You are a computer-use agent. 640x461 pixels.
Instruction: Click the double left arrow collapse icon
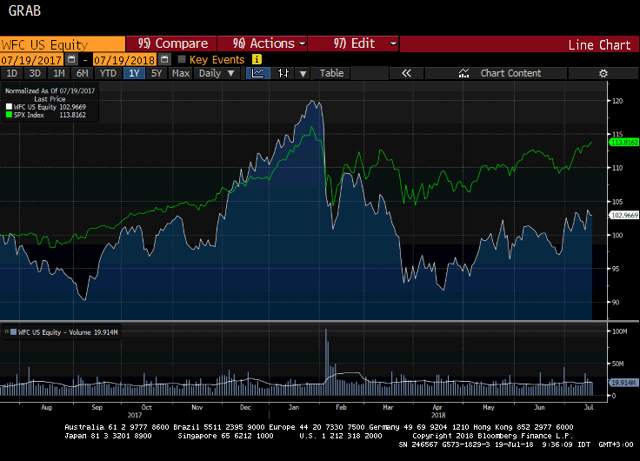[x=406, y=73]
